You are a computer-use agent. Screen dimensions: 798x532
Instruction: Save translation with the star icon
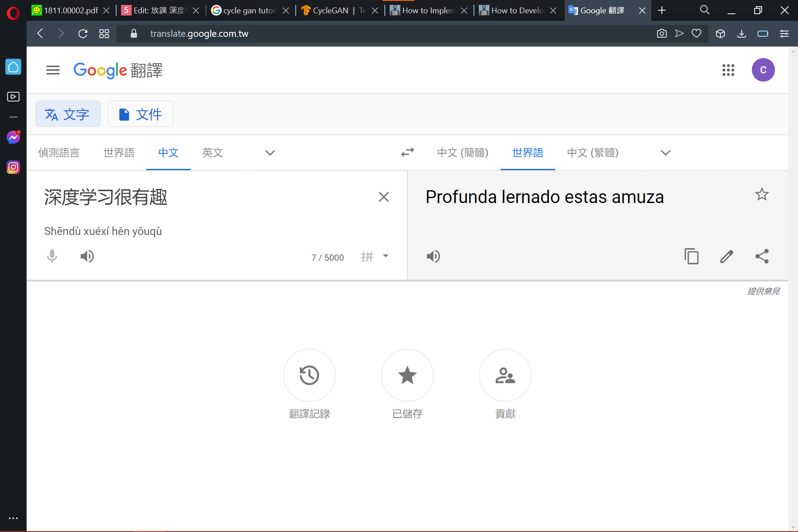(762, 194)
